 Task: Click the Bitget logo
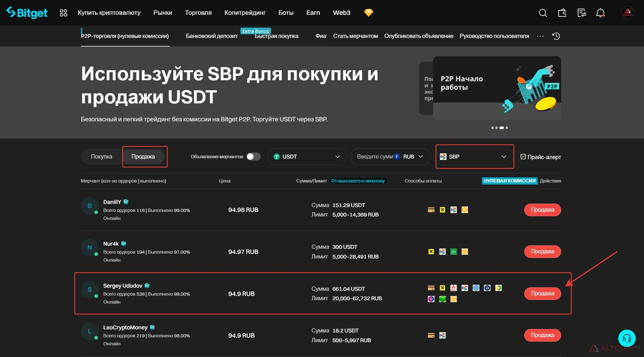(27, 13)
